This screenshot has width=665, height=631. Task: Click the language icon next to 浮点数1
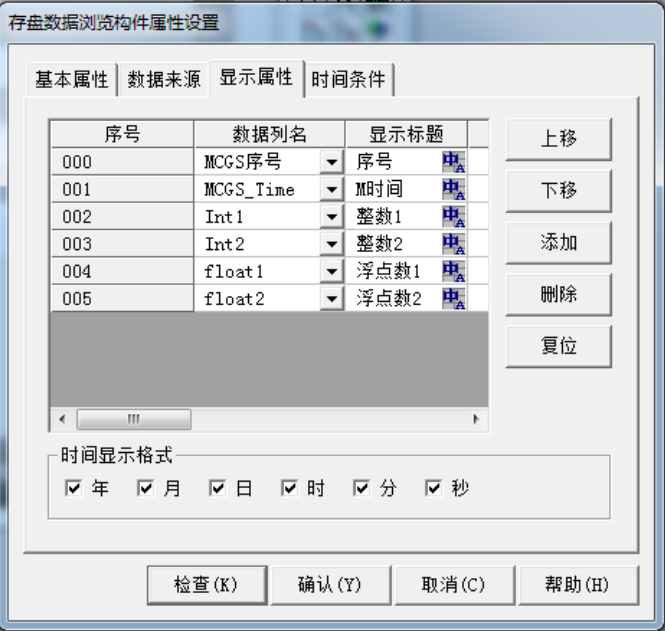454,271
